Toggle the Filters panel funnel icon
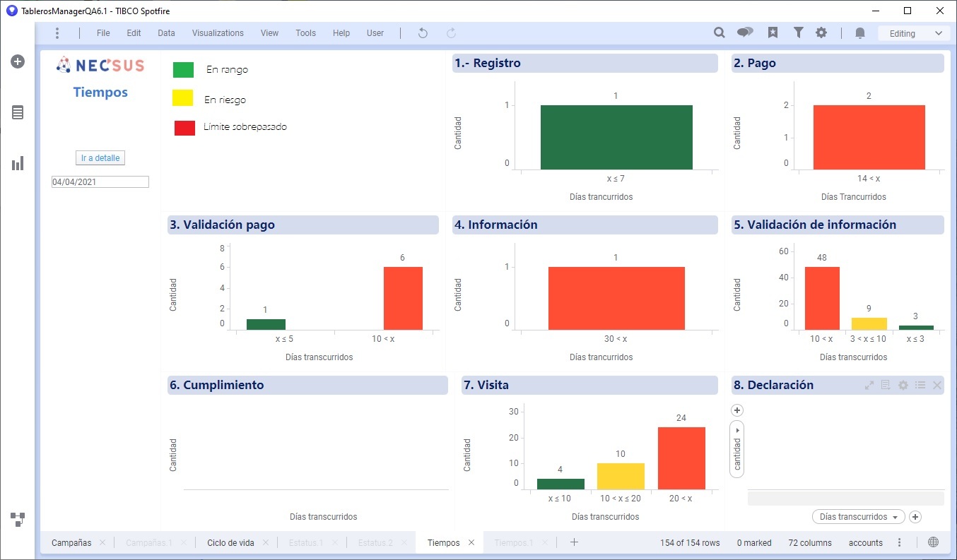The height and width of the screenshot is (560, 957). click(x=798, y=32)
